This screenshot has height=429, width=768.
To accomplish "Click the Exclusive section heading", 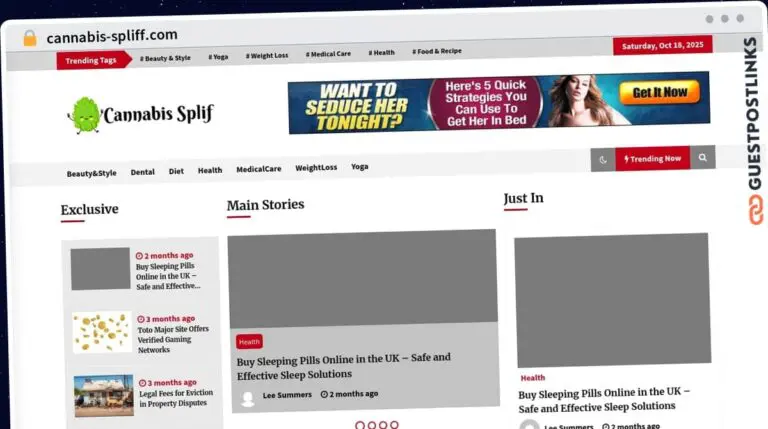I will coord(90,210).
